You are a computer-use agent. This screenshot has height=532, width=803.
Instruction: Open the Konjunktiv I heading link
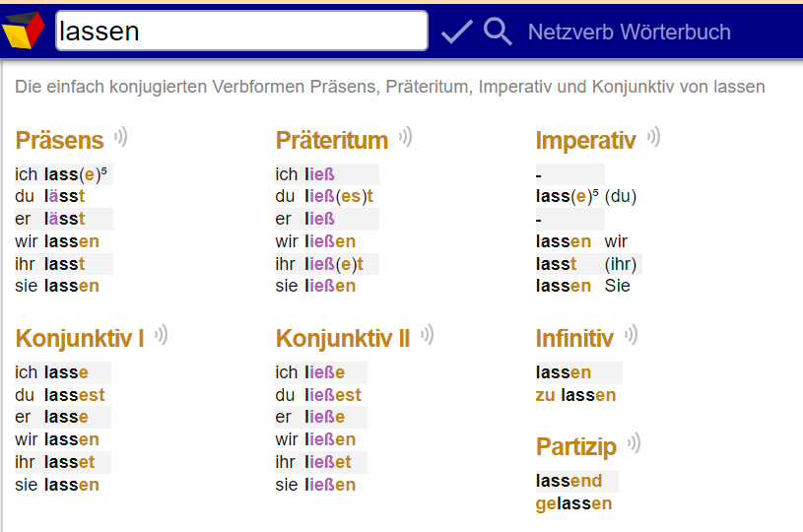(80, 339)
